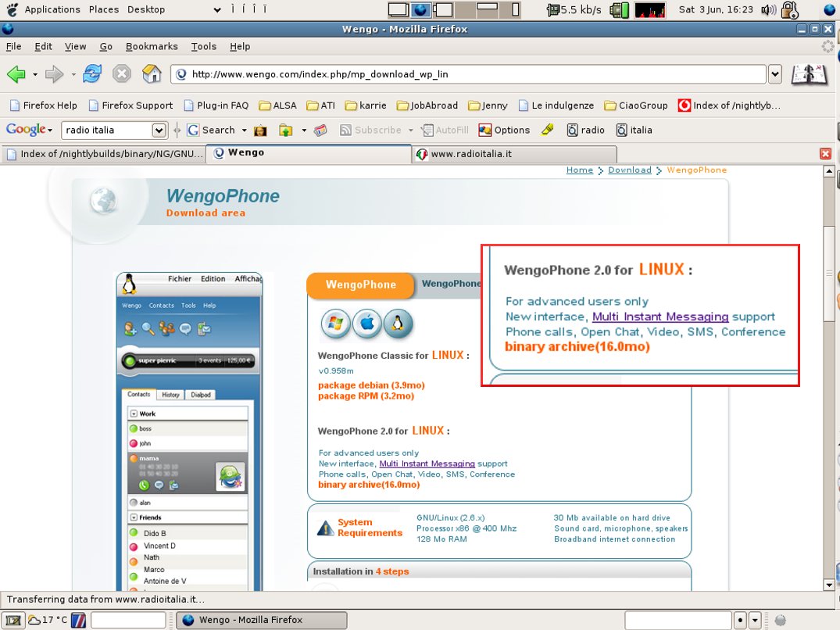Open the dropdown next to Subscribe
Image resolution: width=840 pixels, height=630 pixels.
pyautogui.click(x=411, y=131)
